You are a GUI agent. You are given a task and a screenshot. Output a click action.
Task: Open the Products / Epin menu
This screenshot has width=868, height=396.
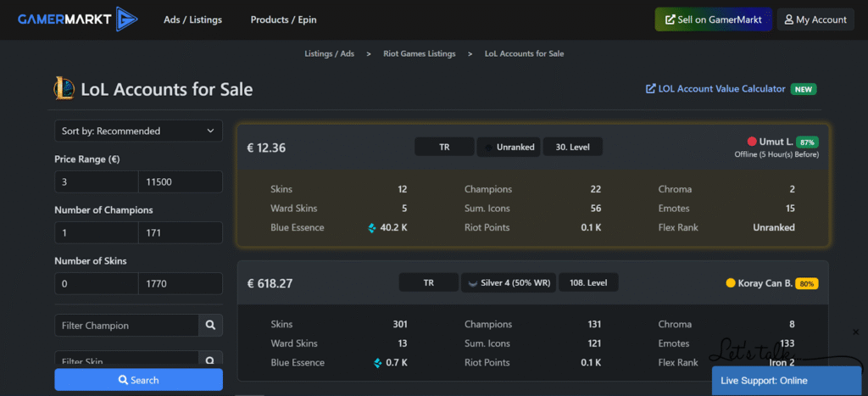click(283, 20)
